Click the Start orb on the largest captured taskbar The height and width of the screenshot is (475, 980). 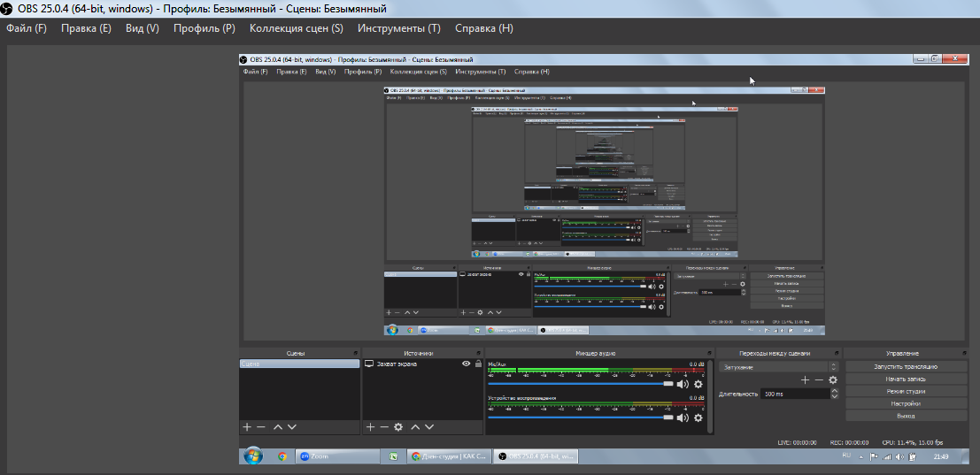coord(253,456)
